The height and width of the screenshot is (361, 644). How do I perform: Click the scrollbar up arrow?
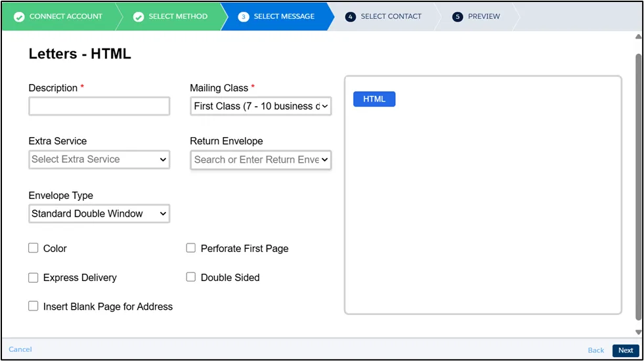(x=639, y=37)
